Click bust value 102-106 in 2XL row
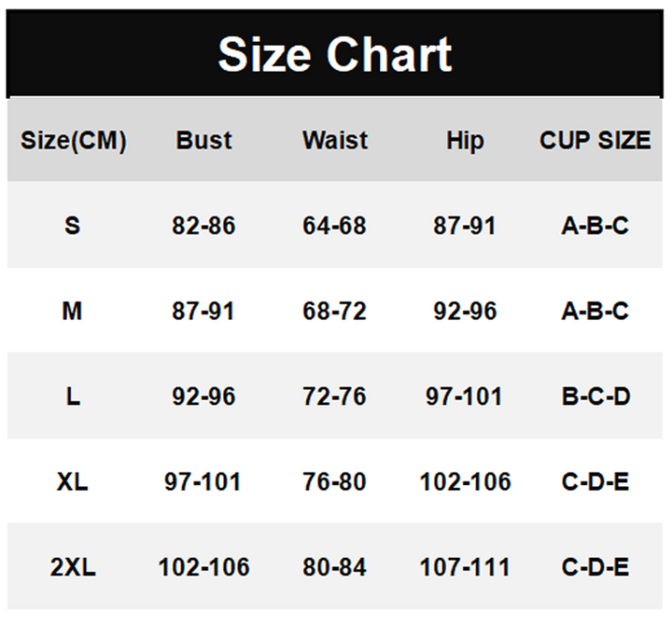 point(203,566)
